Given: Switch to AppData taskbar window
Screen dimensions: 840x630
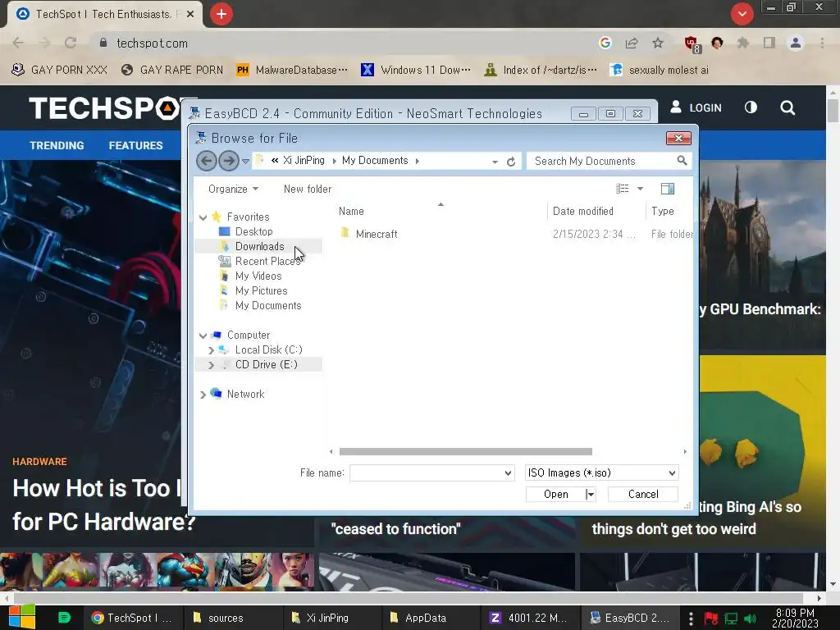Looking at the screenshot, I should pyautogui.click(x=431, y=619).
